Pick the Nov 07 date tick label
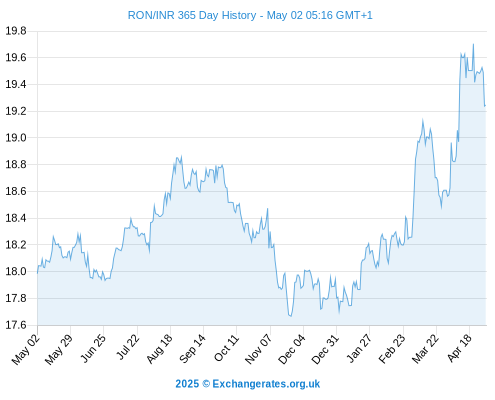This screenshot has height=400, width=495. [259, 349]
